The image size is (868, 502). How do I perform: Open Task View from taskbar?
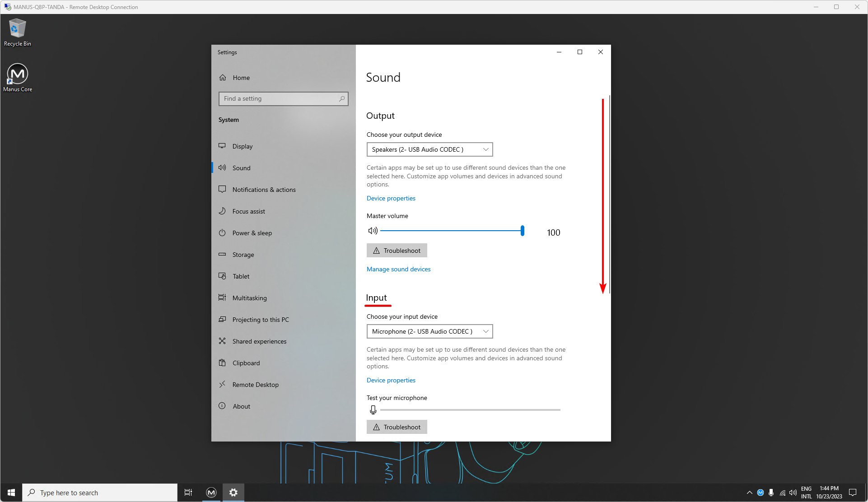coord(188,493)
